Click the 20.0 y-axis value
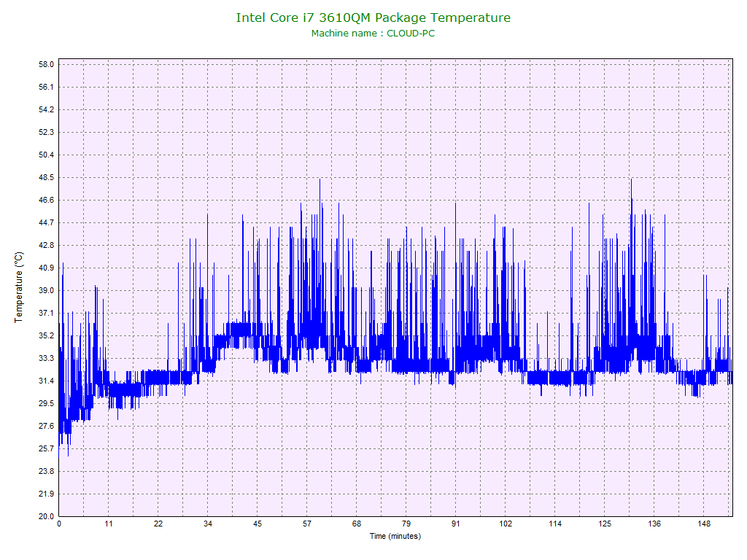747x560 pixels. click(46, 517)
